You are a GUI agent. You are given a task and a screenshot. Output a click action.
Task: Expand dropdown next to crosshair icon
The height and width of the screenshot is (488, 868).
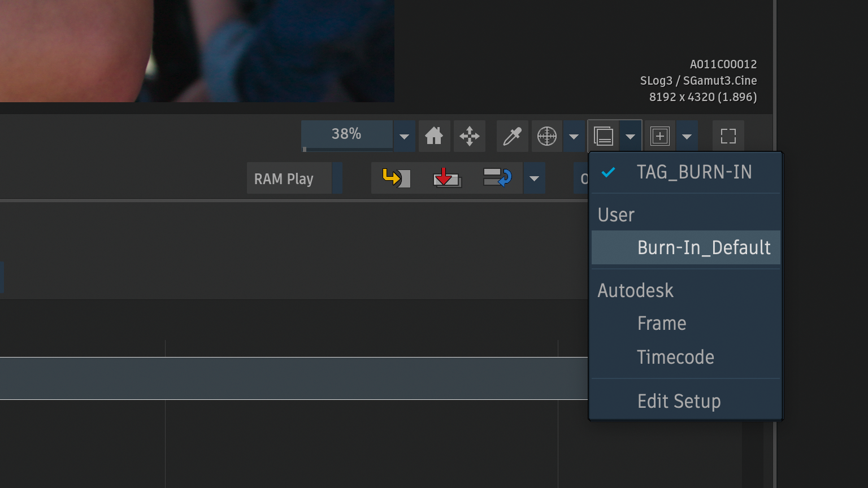click(574, 137)
